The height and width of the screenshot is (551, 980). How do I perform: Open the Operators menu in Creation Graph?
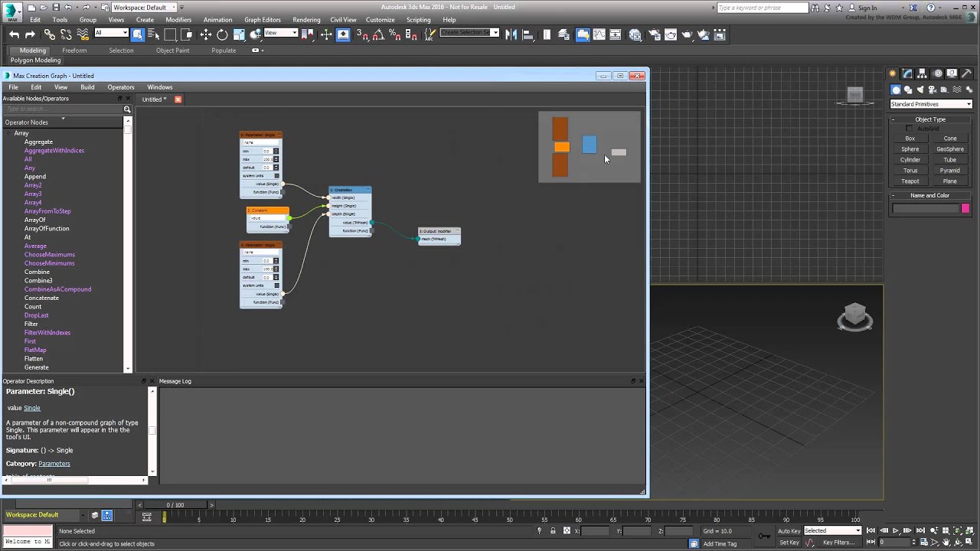coord(120,87)
